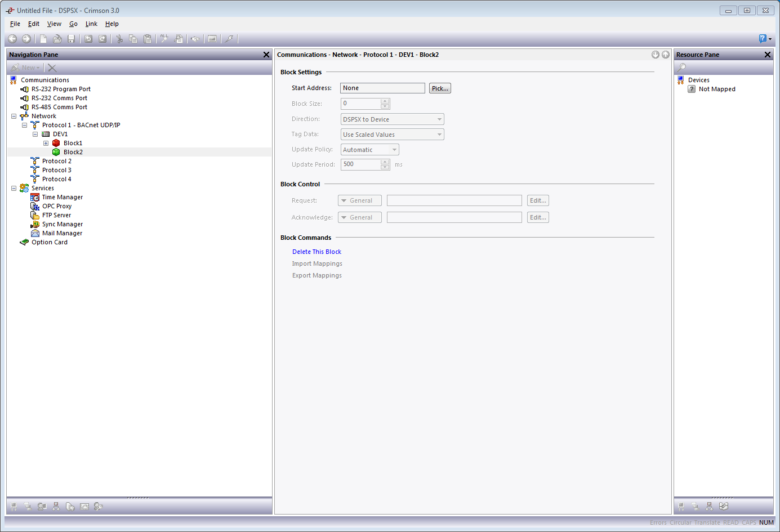Click the trend graph category icon at bottom
The image size is (780, 532).
point(84,507)
